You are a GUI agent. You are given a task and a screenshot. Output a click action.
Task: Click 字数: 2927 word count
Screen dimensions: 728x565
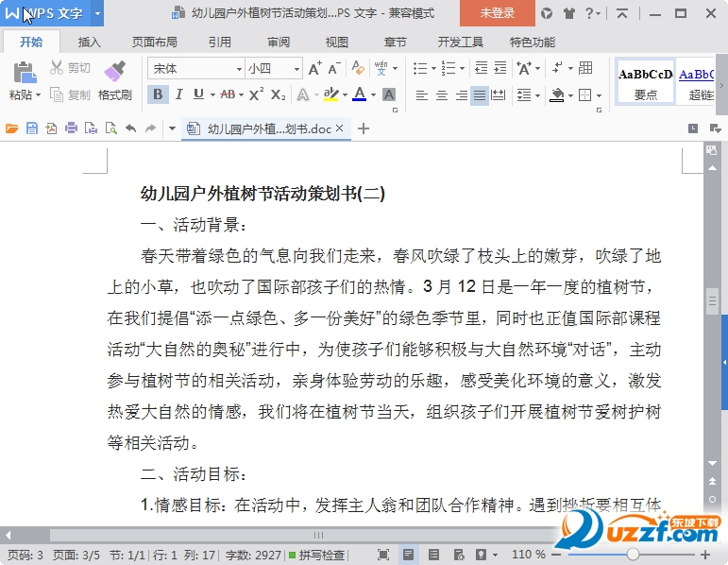tap(253, 555)
